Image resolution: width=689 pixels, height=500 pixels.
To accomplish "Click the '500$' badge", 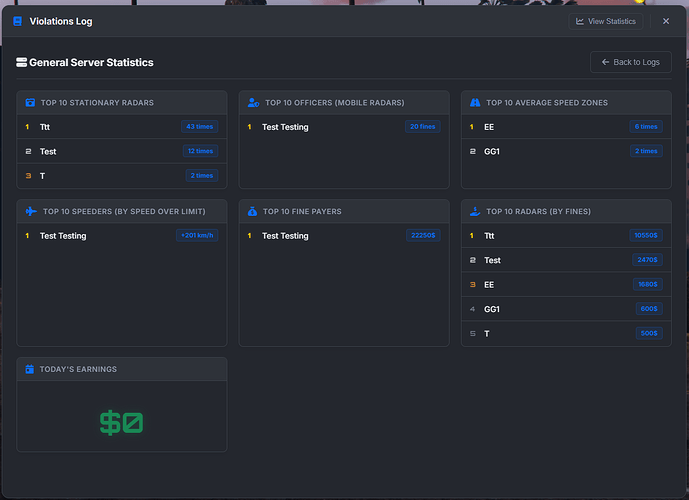I will 649,334.
